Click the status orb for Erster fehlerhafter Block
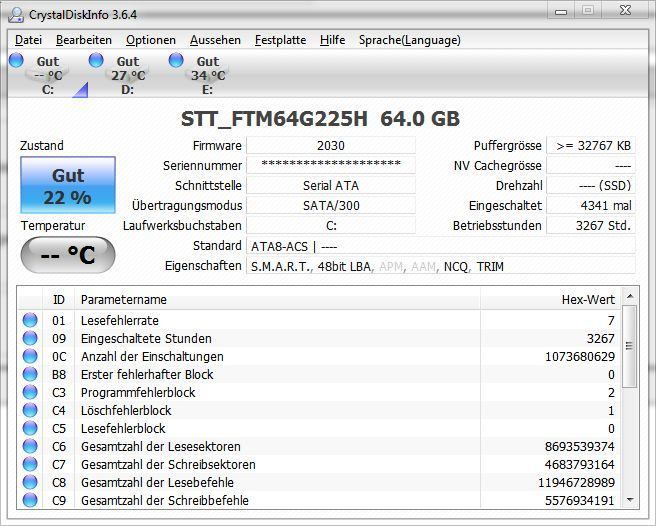The height and width of the screenshot is (526, 656). click(30, 374)
